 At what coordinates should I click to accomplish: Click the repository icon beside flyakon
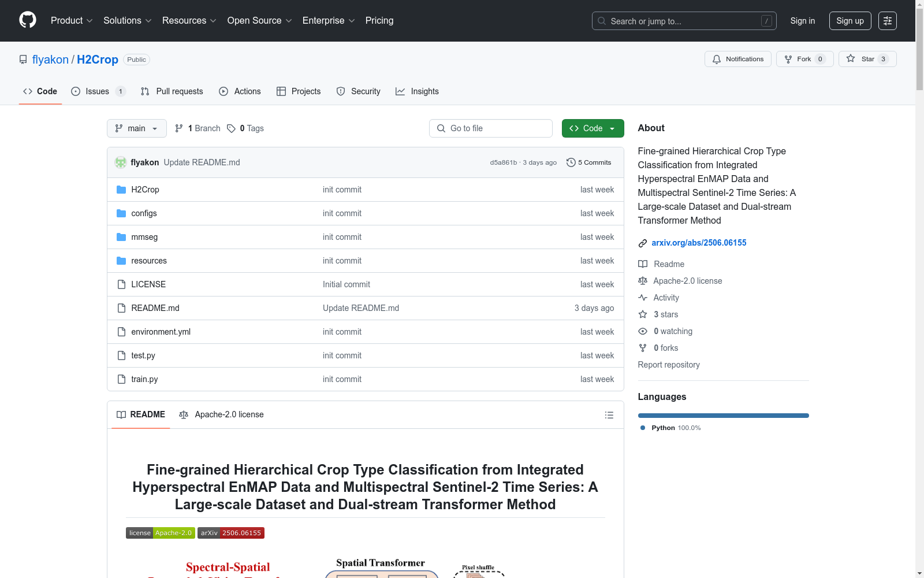(x=23, y=60)
